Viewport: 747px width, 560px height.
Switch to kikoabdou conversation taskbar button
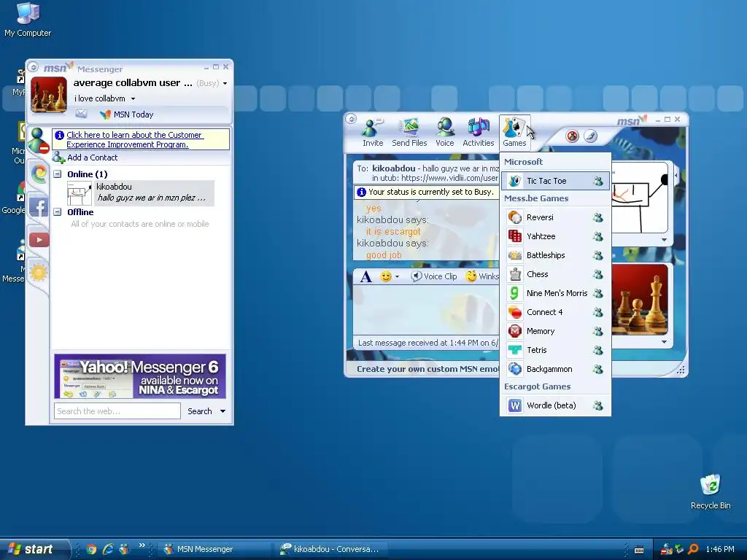click(x=331, y=549)
